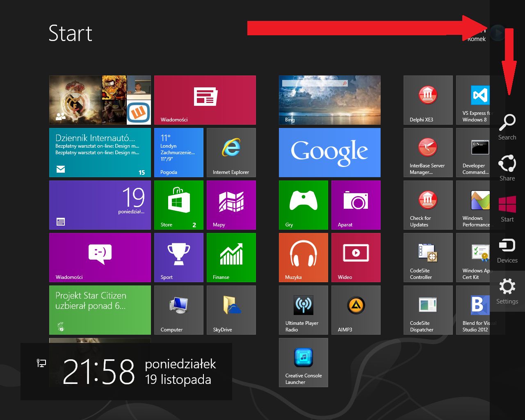The width and height of the screenshot is (525, 420).
Task: Open the Store tile
Action: (179, 205)
